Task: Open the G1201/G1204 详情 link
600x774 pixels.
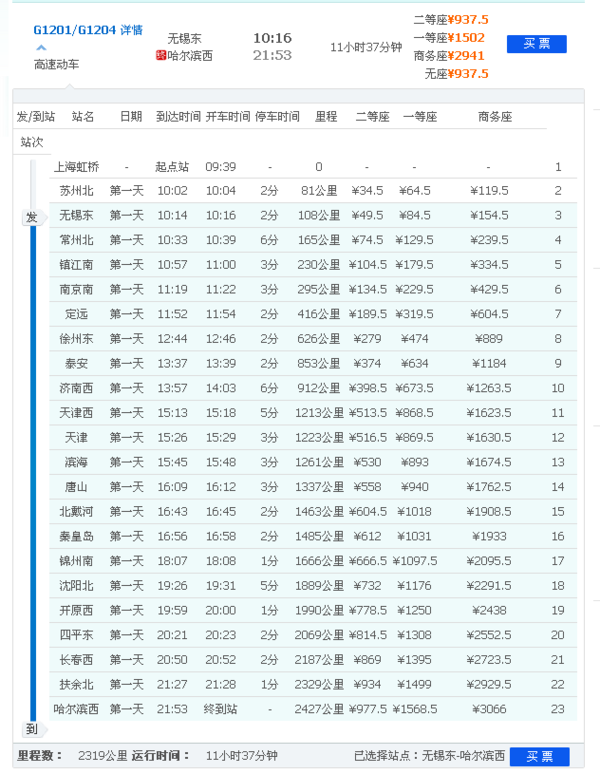Action: tap(88, 30)
